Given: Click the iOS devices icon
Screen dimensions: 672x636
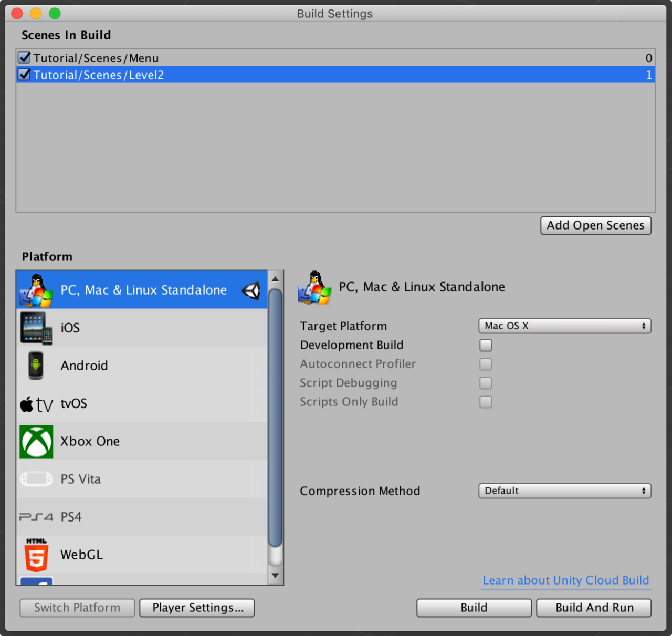Looking at the screenshot, I should [x=36, y=328].
